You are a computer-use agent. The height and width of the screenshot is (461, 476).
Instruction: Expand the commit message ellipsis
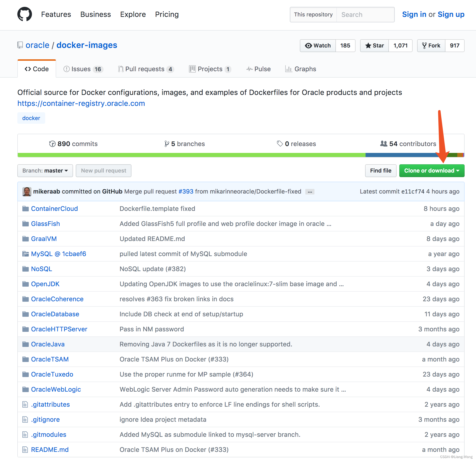[x=310, y=192]
